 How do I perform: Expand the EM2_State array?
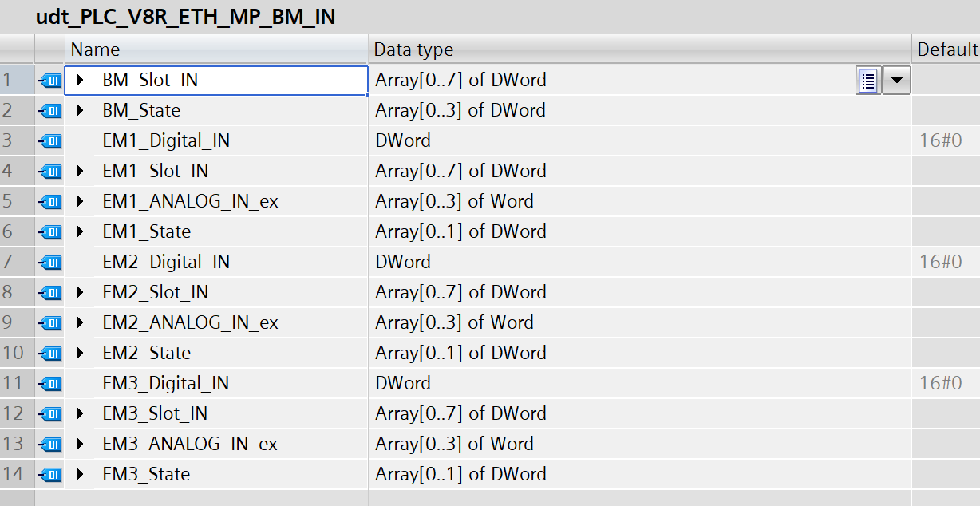80,354
